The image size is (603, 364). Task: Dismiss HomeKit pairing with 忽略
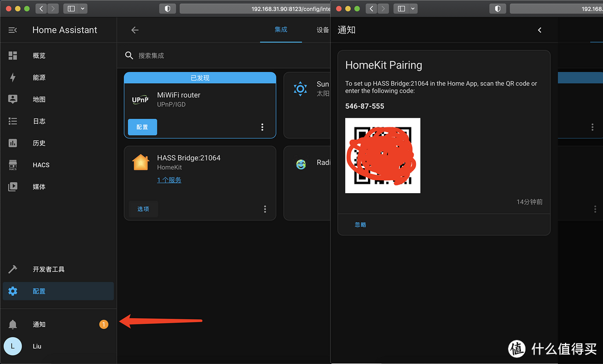click(x=360, y=224)
